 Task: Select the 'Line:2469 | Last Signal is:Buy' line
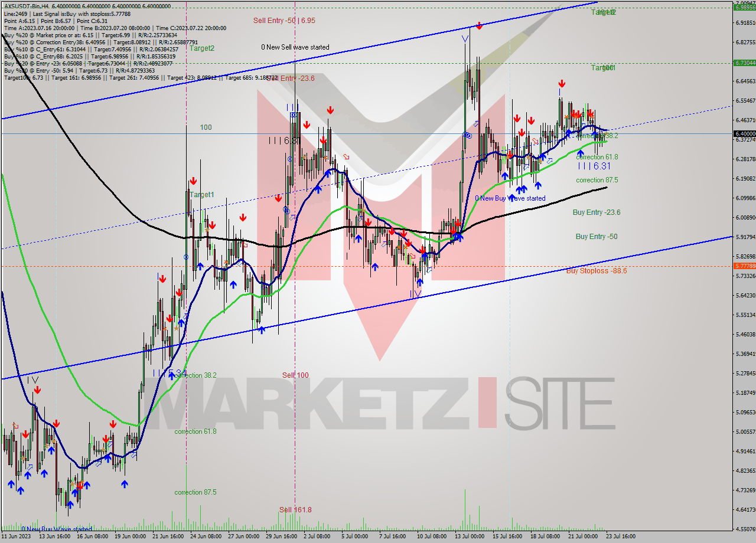click(x=66, y=13)
